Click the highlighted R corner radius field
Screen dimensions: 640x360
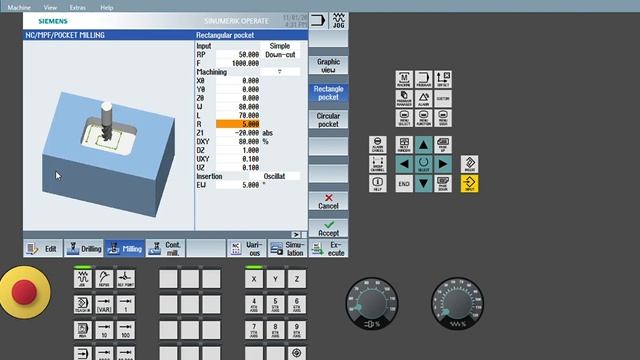click(x=238, y=124)
